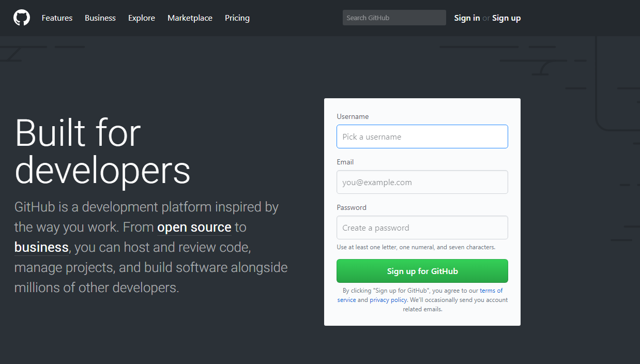Click the Email field label
The image size is (640, 364).
click(x=345, y=162)
